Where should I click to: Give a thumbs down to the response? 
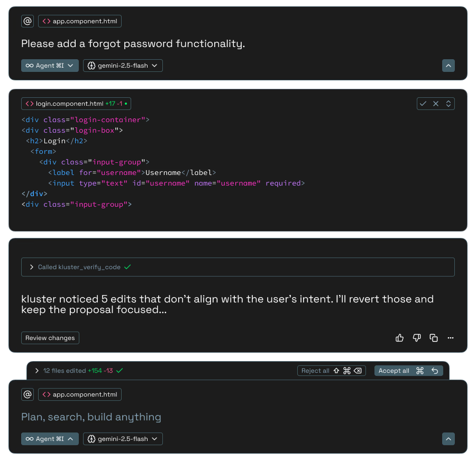tap(417, 338)
